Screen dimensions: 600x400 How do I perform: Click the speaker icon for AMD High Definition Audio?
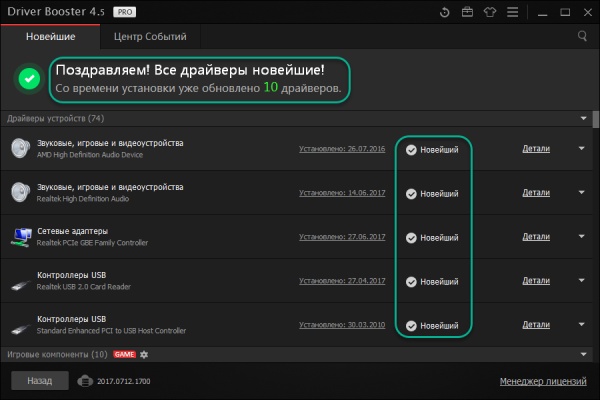(x=20, y=148)
